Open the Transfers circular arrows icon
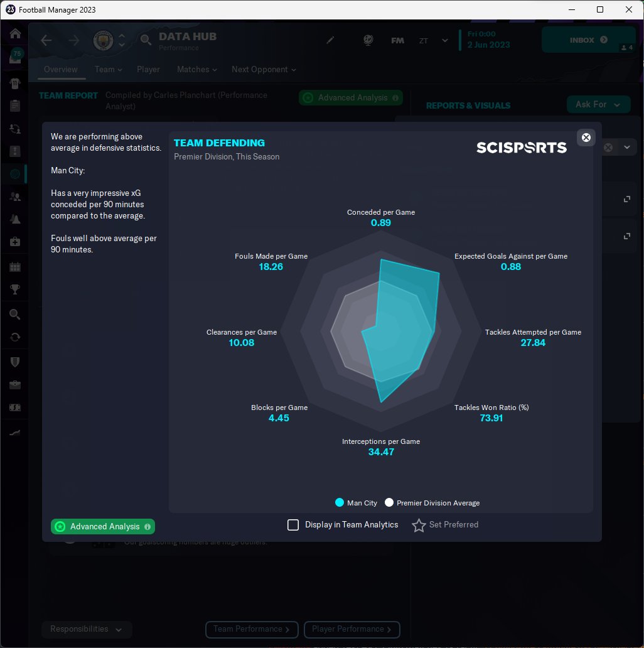Screen dimensions: 644x648 point(15,337)
